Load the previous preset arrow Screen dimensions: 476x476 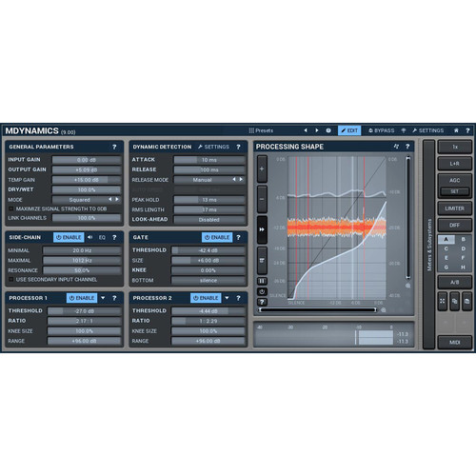tap(306, 130)
